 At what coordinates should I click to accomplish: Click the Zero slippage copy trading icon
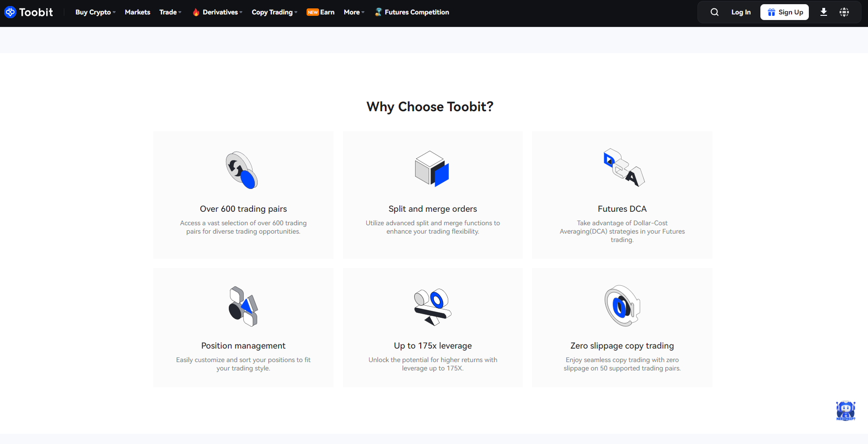pos(622,306)
